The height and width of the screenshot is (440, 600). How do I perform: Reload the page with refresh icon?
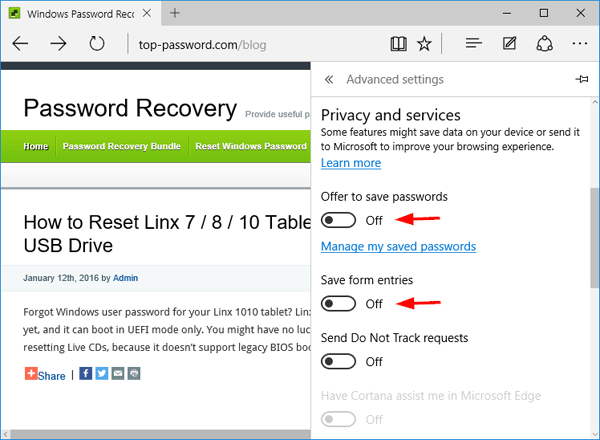[x=97, y=44]
